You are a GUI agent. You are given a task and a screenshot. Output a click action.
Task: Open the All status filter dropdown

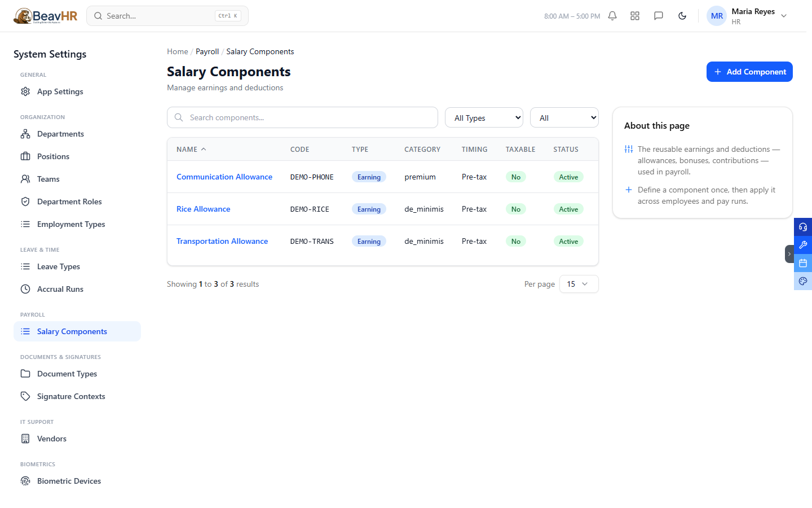(x=564, y=117)
